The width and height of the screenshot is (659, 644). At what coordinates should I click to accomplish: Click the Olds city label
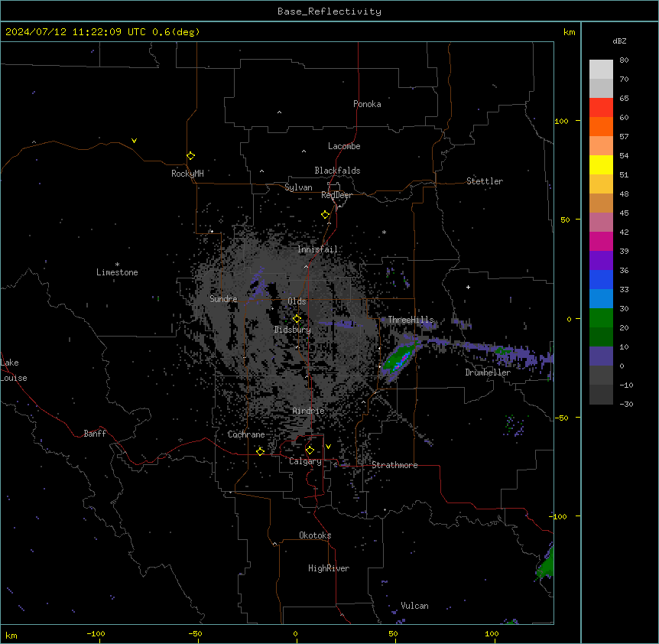pyautogui.click(x=297, y=301)
